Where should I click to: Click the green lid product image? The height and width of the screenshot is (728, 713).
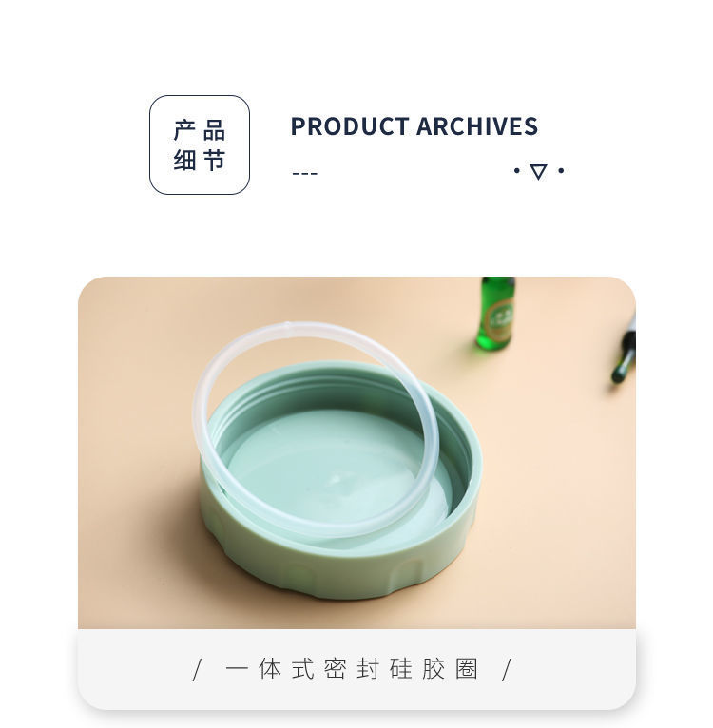click(356, 452)
